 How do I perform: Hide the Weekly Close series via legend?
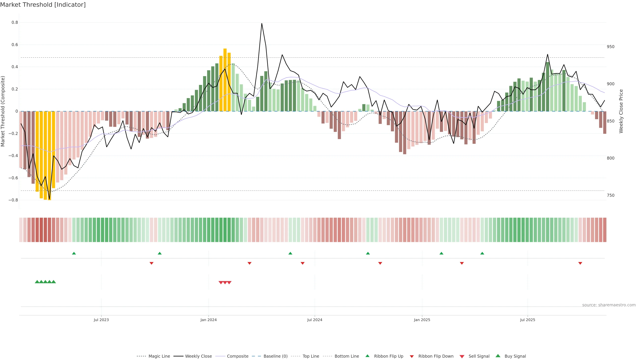(x=198, y=356)
